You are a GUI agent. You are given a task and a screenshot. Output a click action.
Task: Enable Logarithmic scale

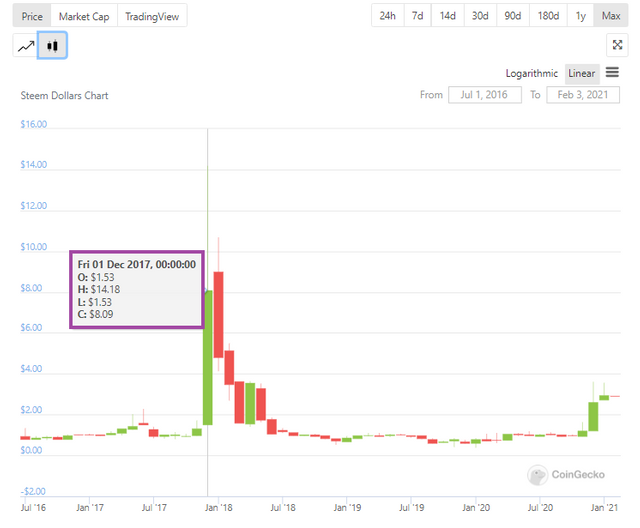[531, 73]
